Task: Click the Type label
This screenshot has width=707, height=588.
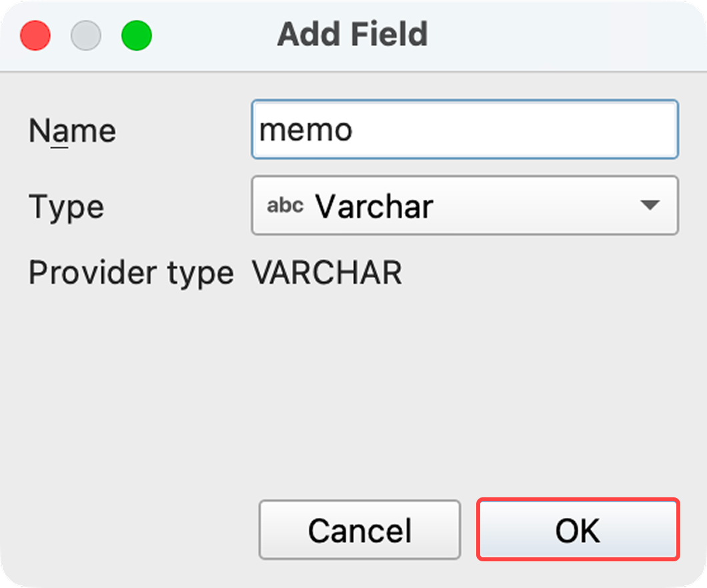Action: tap(66, 207)
